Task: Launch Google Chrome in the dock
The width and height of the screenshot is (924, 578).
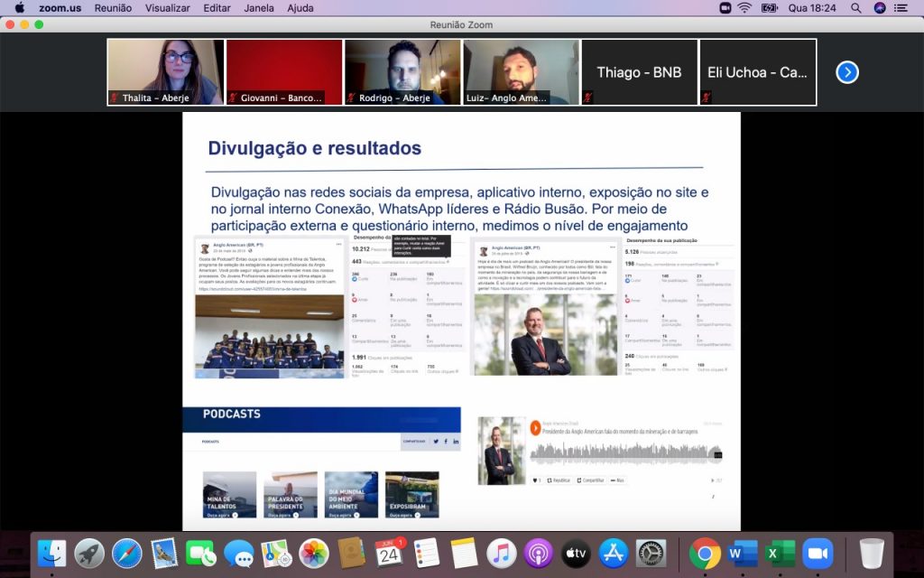Action: pos(705,553)
